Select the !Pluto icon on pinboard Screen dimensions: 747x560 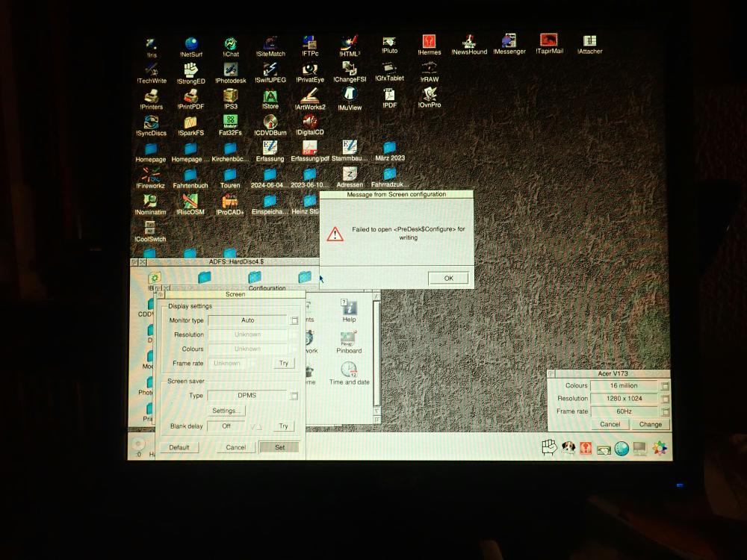389,46
